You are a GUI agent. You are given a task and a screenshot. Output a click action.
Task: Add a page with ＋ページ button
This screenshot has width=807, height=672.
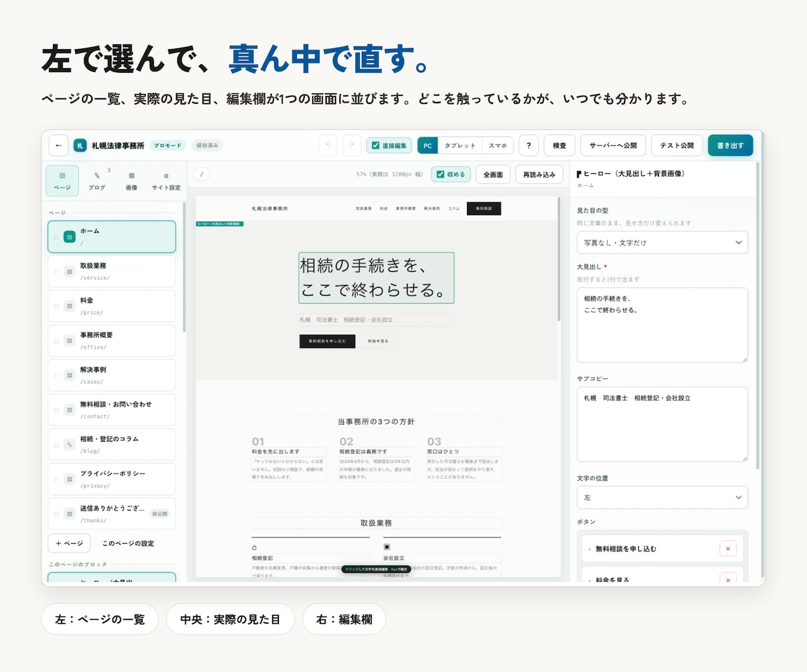click(69, 543)
